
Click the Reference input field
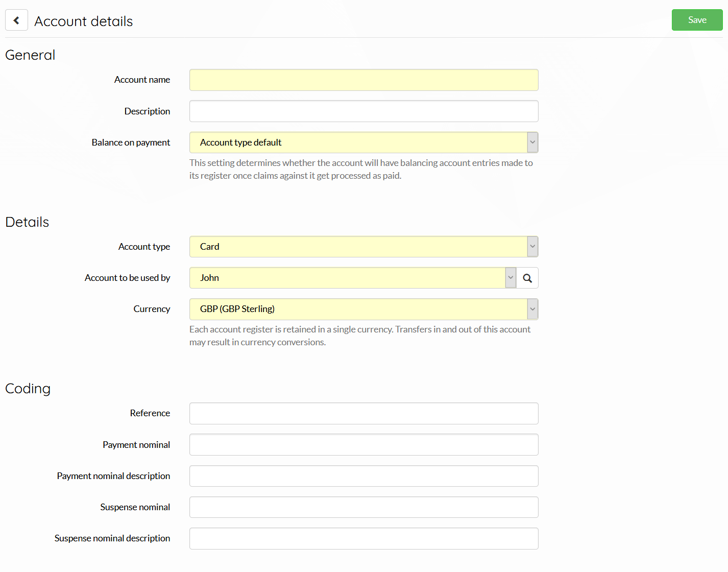[363, 414]
